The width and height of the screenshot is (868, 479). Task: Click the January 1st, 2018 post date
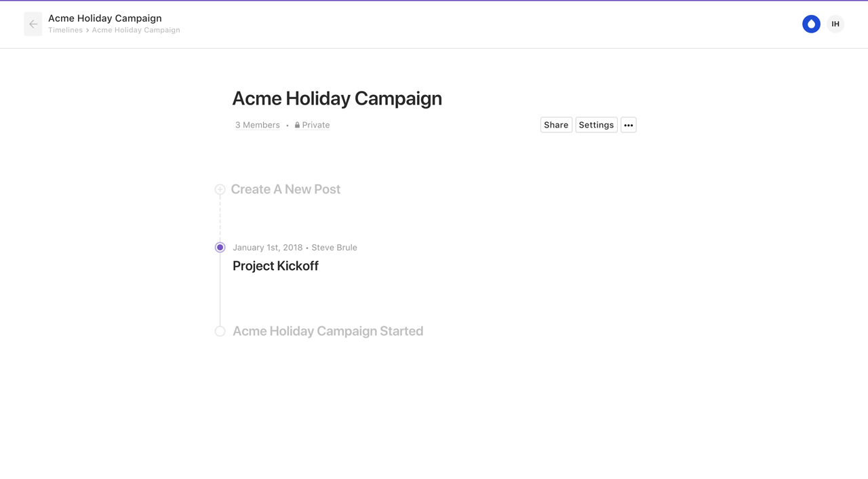click(x=267, y=248)
